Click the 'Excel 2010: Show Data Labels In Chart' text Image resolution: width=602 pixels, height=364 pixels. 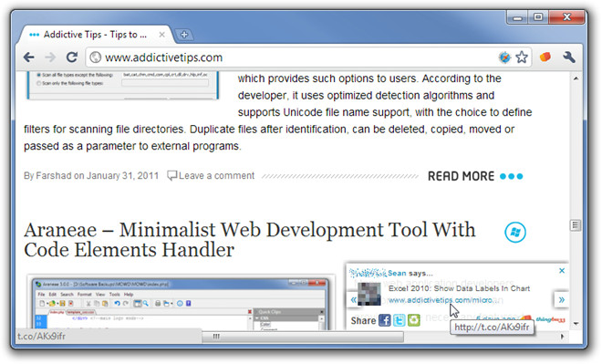459,288
